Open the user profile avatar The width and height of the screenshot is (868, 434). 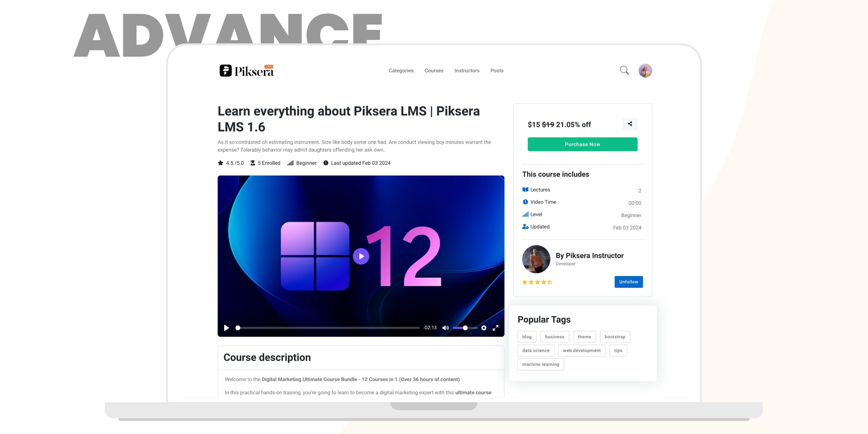pyautogui.click(x=645, y=71)
